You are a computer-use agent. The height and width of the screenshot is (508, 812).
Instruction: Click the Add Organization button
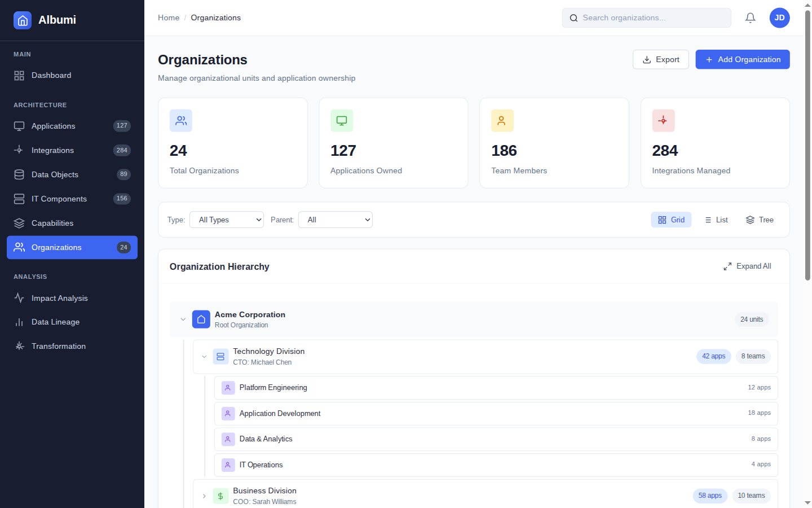(742, 59)
